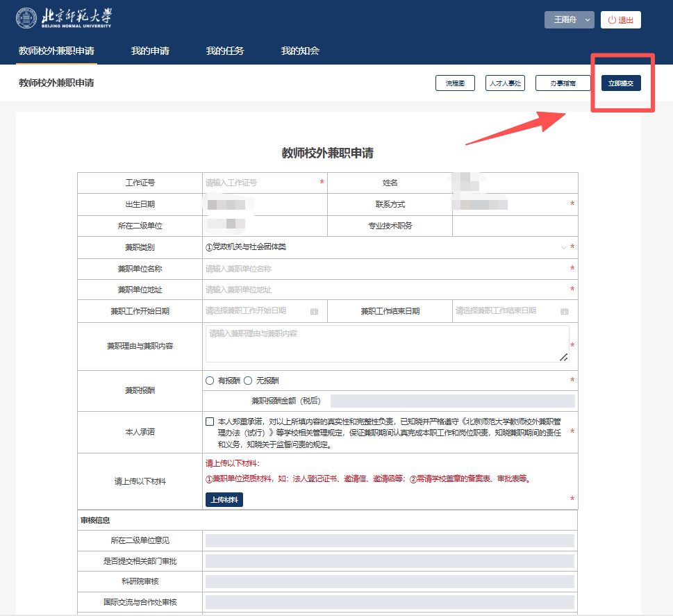
Task: Open 我的知会 tab
Action: pos(300,51)
